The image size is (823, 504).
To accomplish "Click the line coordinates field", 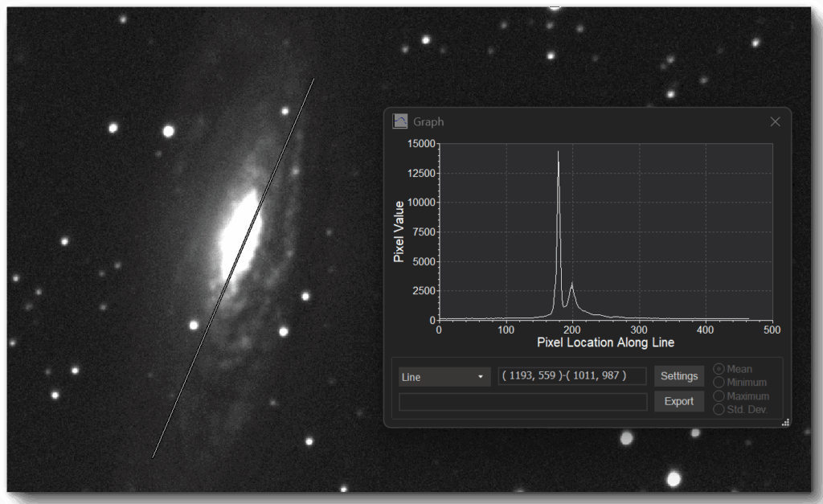I will point(572,376).
